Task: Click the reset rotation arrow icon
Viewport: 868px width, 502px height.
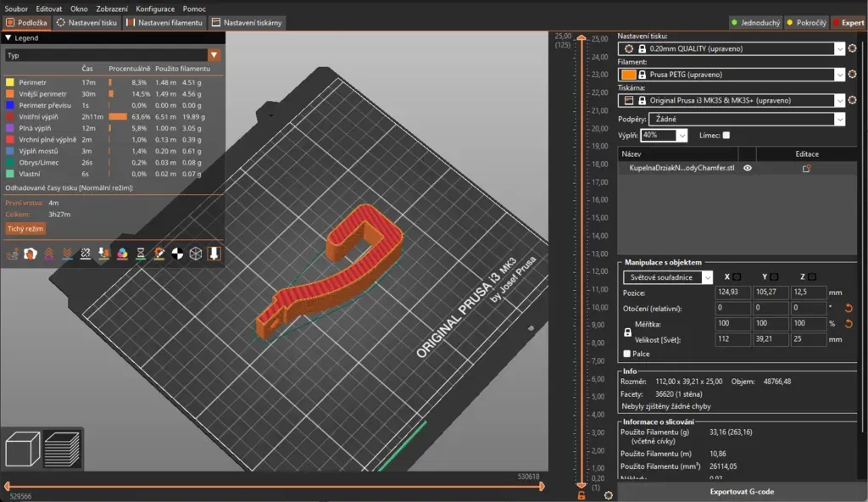Action: click(x=849, y=308)
